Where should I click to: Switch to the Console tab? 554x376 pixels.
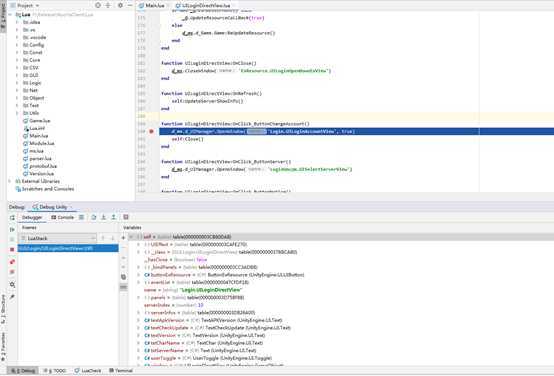click(63, 217)
